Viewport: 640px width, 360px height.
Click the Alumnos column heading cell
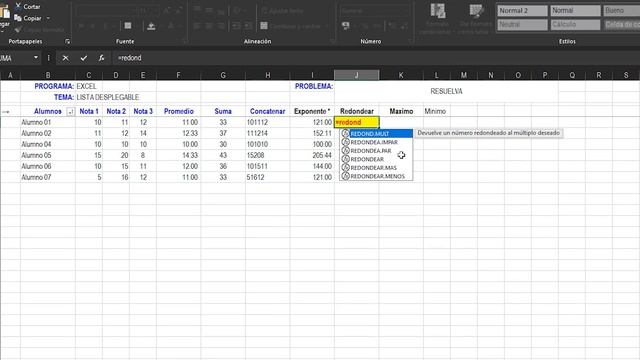point(48,111)
